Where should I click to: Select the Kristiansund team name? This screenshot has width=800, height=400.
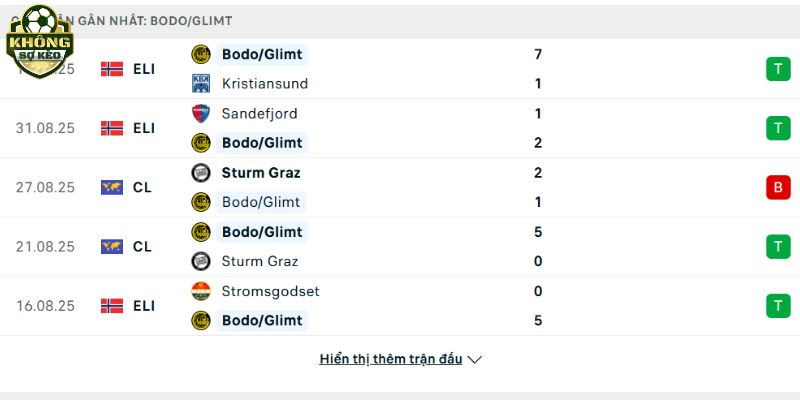pyautogui.click(x=265, y=83)
